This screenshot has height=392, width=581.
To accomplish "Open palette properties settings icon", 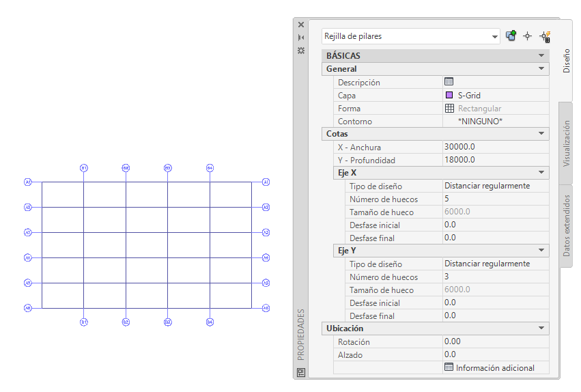I will pyautogui.click(x=301, y=51).
